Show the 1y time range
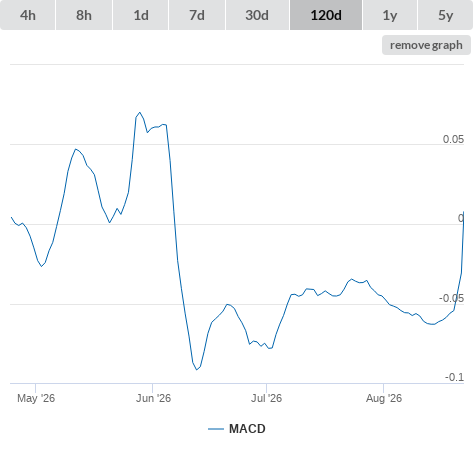The image size is (474, 455). (390, 15)
